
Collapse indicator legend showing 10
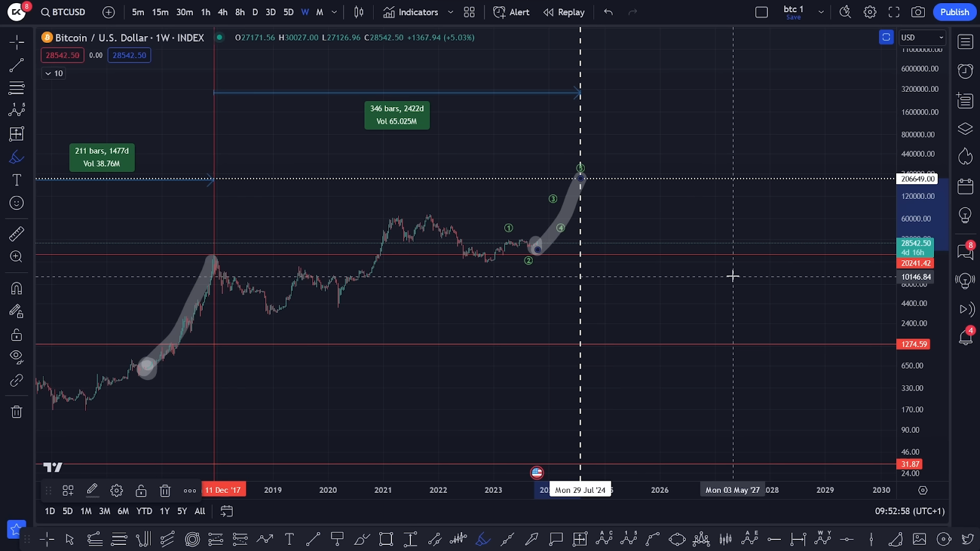pos(54,73)
